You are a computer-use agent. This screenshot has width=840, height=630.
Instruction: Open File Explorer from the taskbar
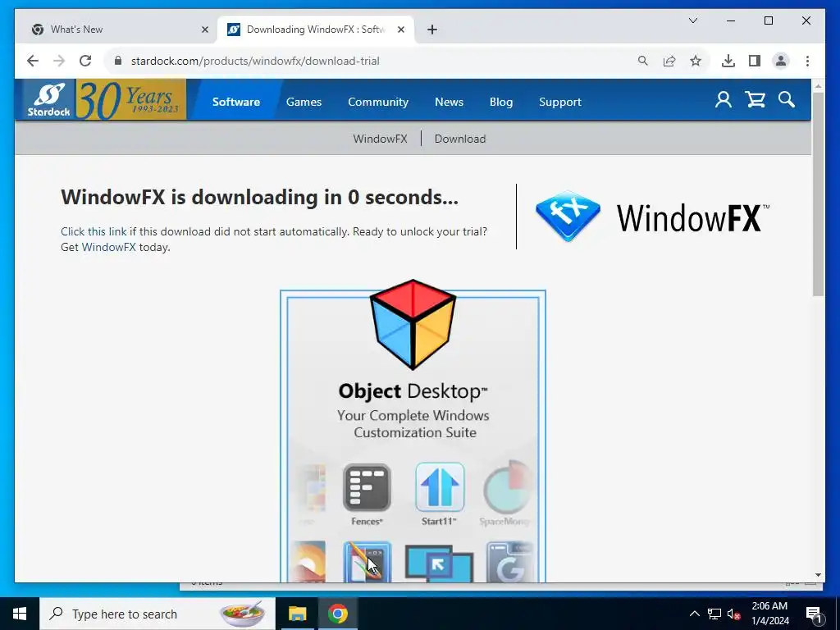[297, 614]
